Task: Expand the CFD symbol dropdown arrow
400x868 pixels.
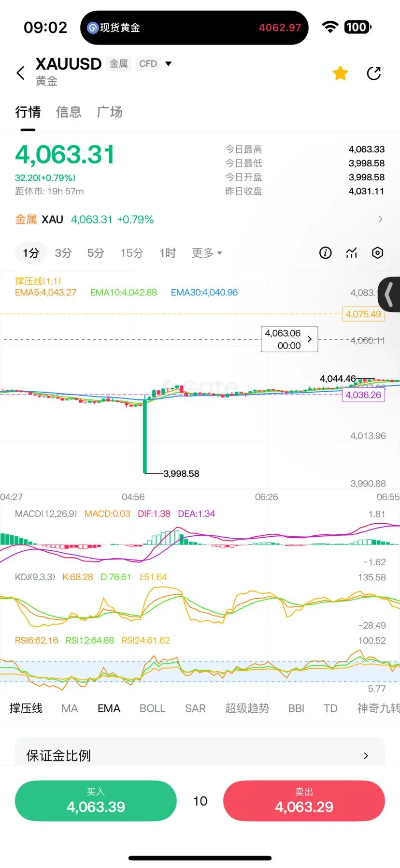Action: [168, 63]
